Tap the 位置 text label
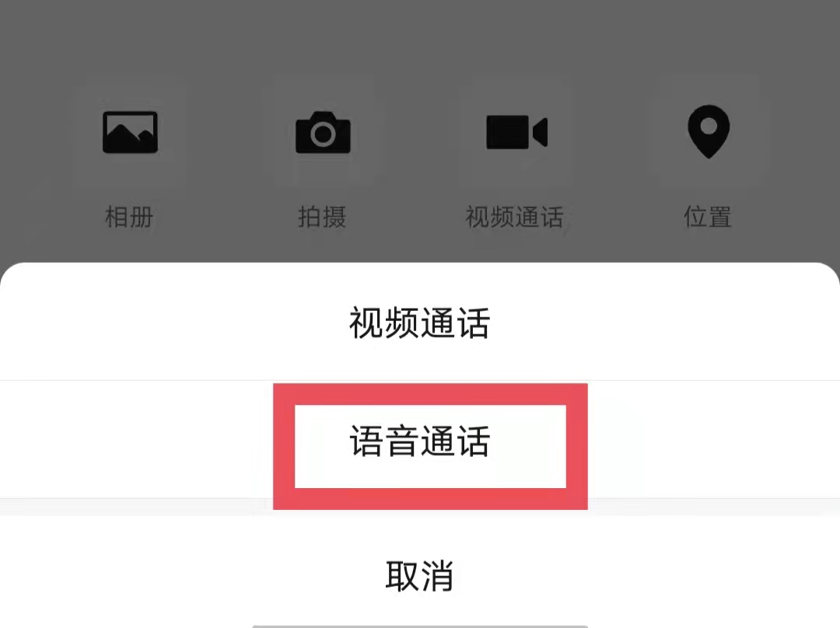Screen dimensions: 840x628 pos(708,217)
